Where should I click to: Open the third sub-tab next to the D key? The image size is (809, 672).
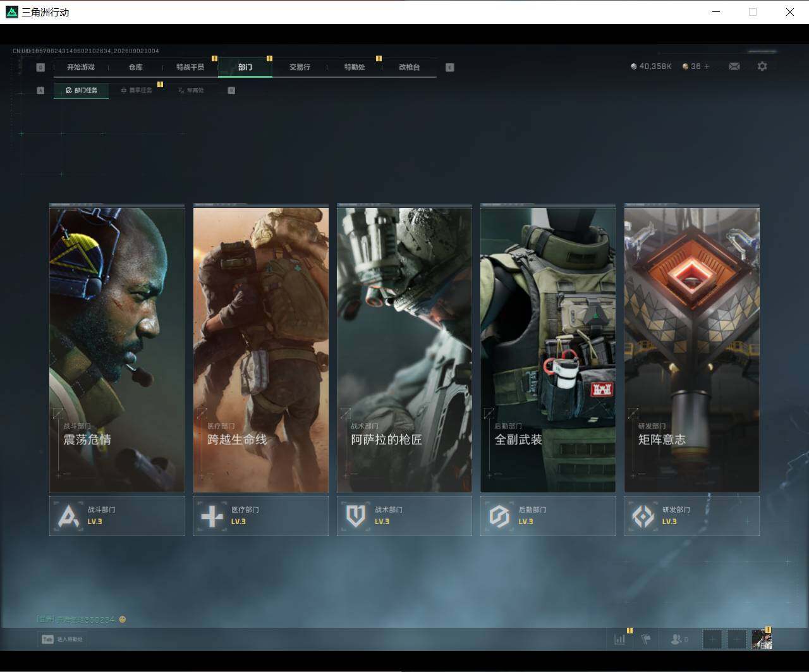pos(192,90)
